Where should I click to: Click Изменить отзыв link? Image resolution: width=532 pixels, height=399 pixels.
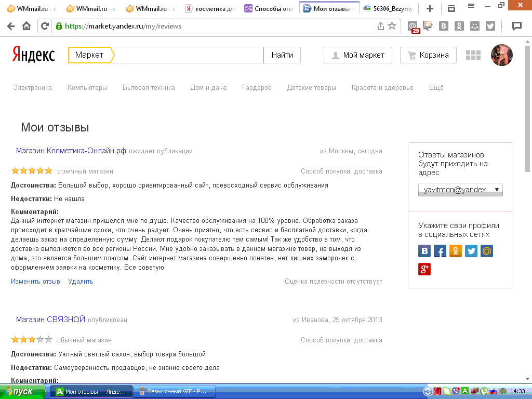point(35,281)
